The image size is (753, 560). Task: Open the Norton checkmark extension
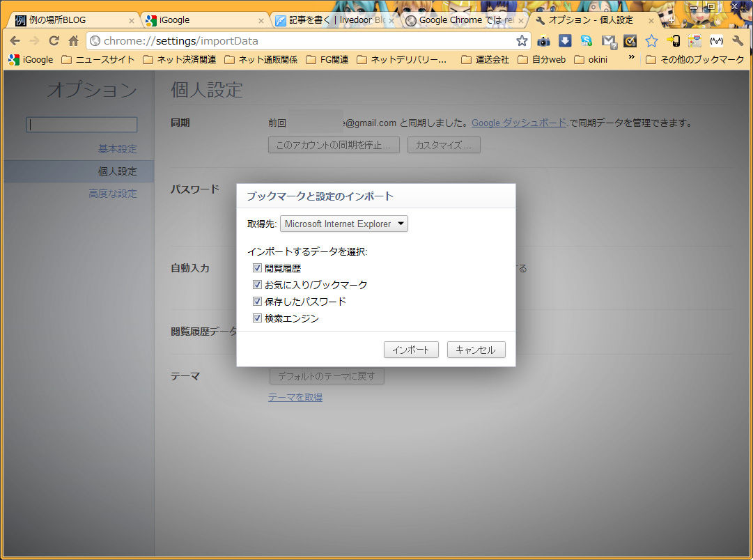pos(630,41)
